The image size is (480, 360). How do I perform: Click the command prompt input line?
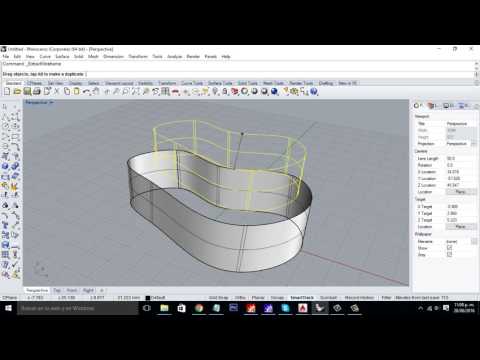click(x=238, y=74)
